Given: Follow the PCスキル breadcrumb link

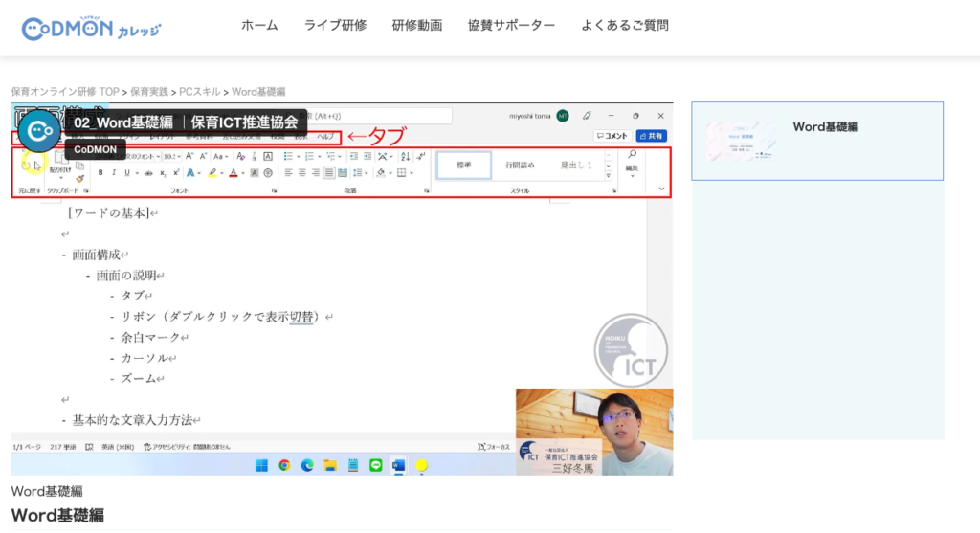Looking at the screenshot, I should point(199,92).
